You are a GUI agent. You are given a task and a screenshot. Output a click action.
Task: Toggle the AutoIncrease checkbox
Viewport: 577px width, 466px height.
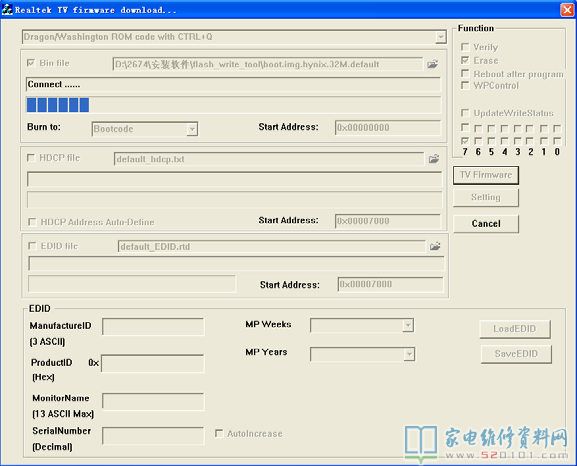point(219,433)
